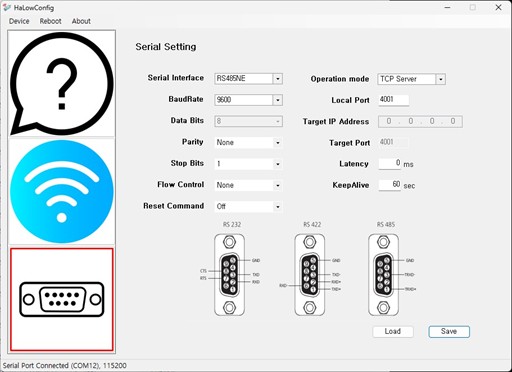Change the Operation mode combo box
The image size is (512, 372).
click(411, 79)
